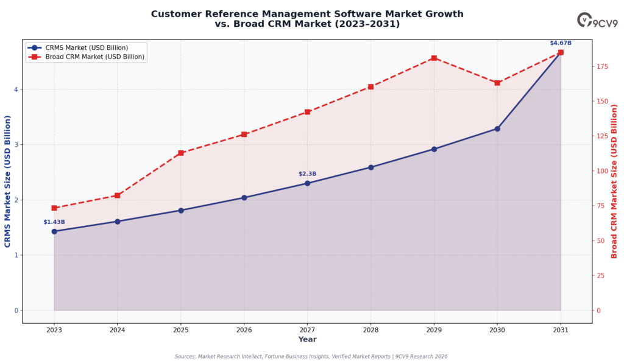The height and width of the screenshot is (364, 624).
Task: Click the 2028 x-axis tick label
Action: pyautogui.click(x=370, y=330)
